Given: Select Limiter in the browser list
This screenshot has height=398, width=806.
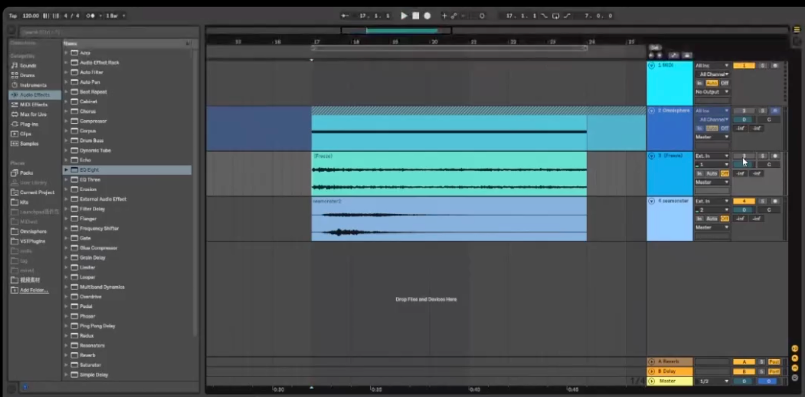Looking at the screenshot, I should coord(87,267).
